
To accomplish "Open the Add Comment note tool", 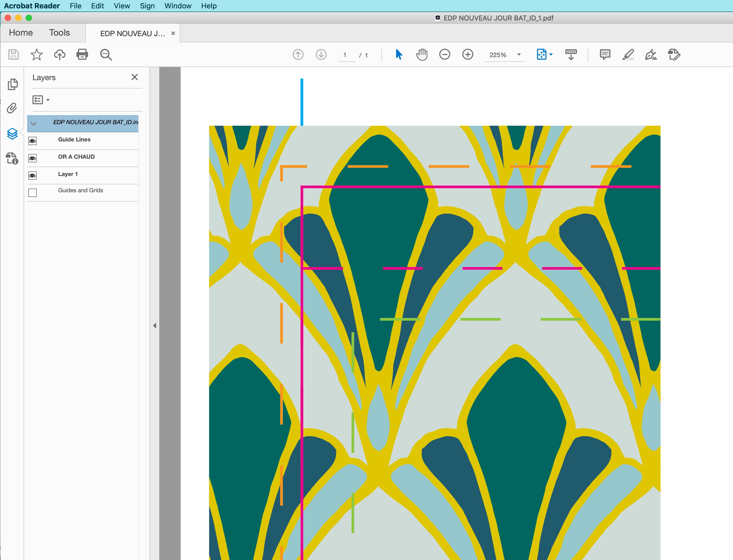I will 605,54.
